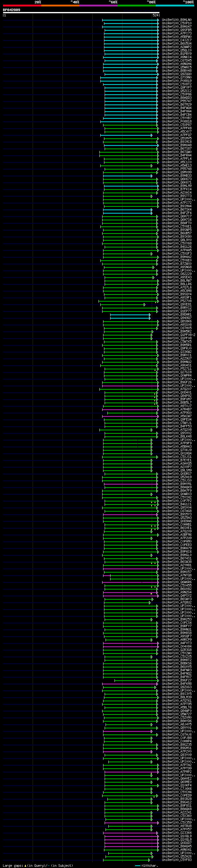This screenshot has width=197, height=868.
Task: Select hit label UniRef100_Q9XE81
Action: coord(177,304)
